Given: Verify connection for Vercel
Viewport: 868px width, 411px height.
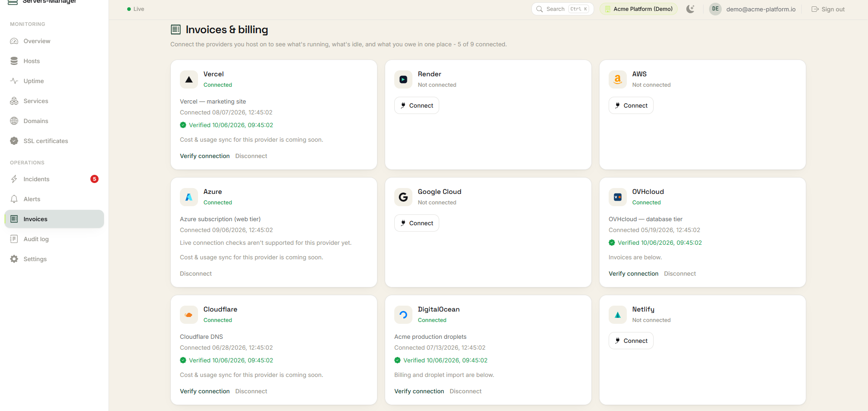Looking at the screenshot, I should click(x=205, y=156).
